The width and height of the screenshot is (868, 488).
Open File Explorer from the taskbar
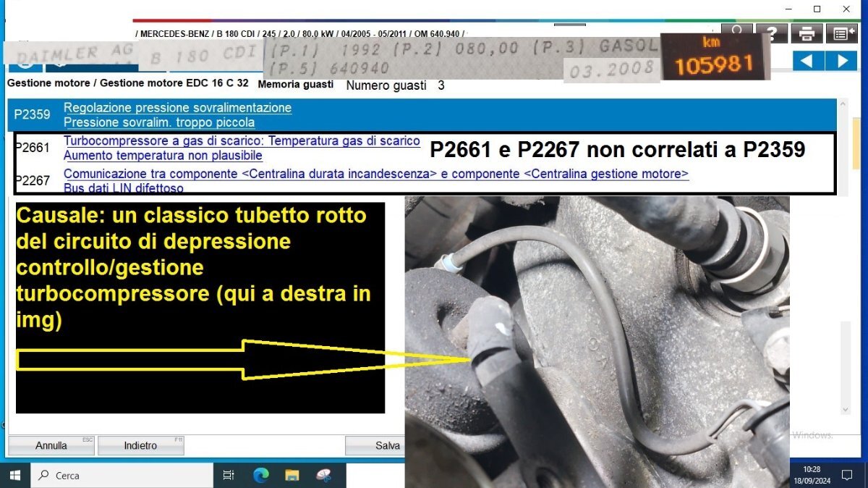tap(292, 475)
